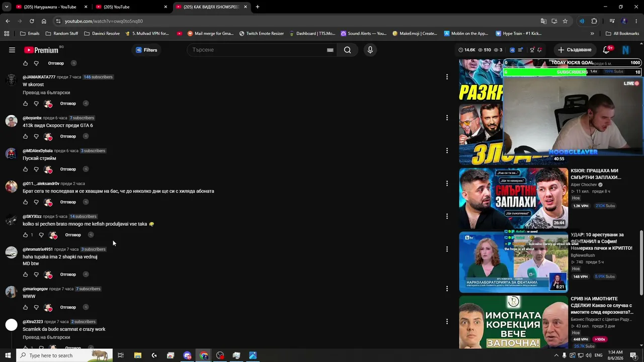The height and width of the screenshot is (362, 644).
Task: Click the vidIQ icon in the stats bar
Action: 512,50
